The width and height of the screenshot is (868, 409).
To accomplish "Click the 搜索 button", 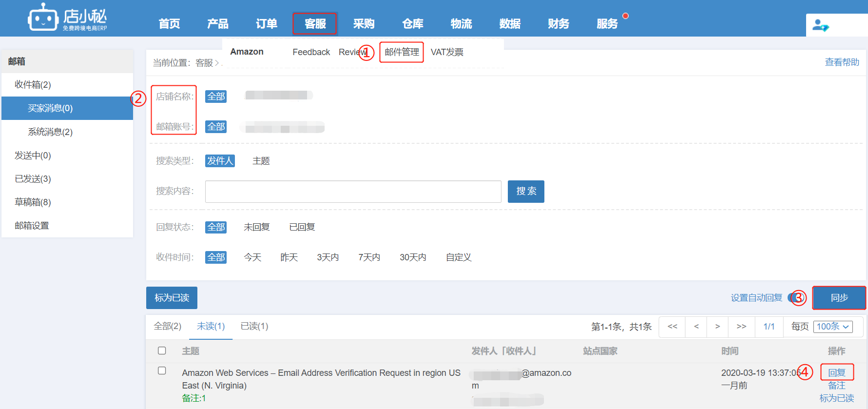I will 526,192.
